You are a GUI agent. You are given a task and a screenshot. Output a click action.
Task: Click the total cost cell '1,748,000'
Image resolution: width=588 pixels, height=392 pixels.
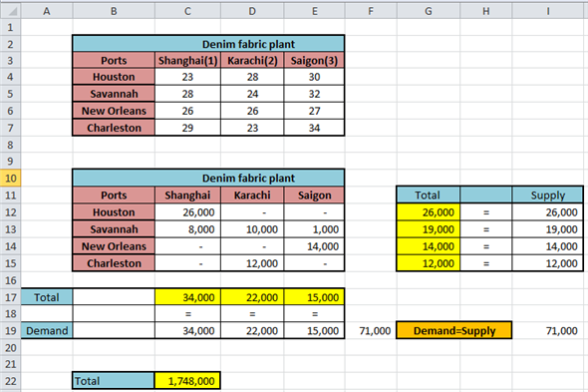[187, 381]
